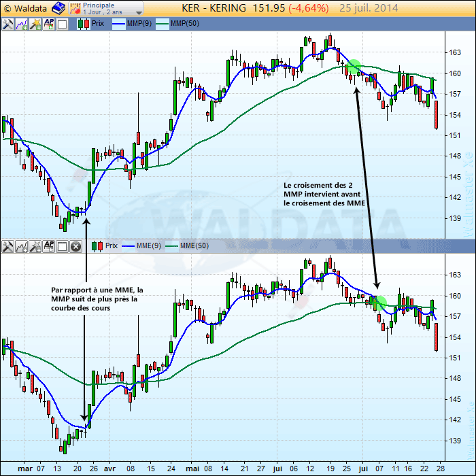Click the KER - KERING title

coord(214,8)
